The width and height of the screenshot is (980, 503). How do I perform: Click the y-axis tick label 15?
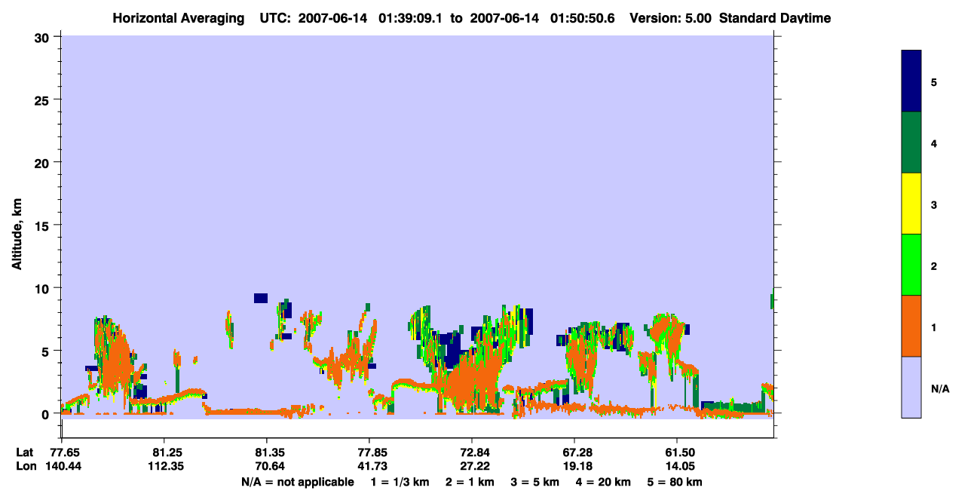coord(44,225)
